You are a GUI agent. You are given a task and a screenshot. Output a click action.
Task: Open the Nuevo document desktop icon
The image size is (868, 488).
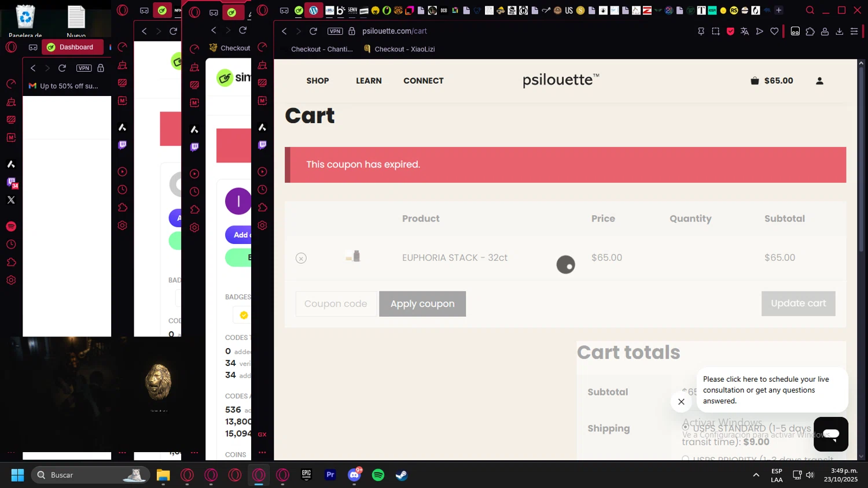point(76,21)
